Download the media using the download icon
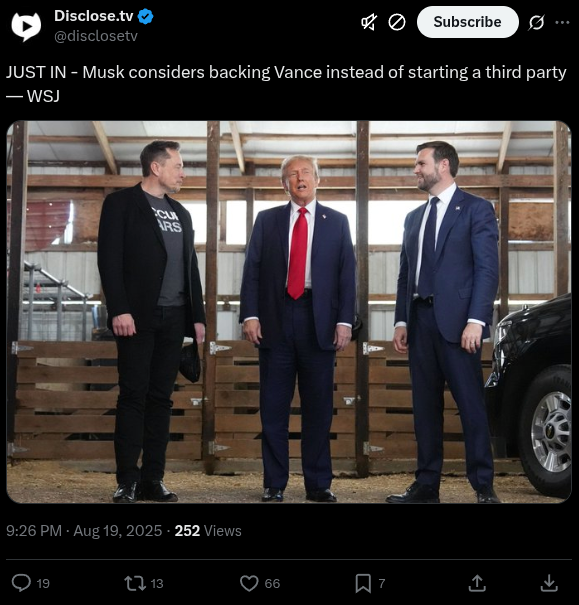 pos(549,583)
